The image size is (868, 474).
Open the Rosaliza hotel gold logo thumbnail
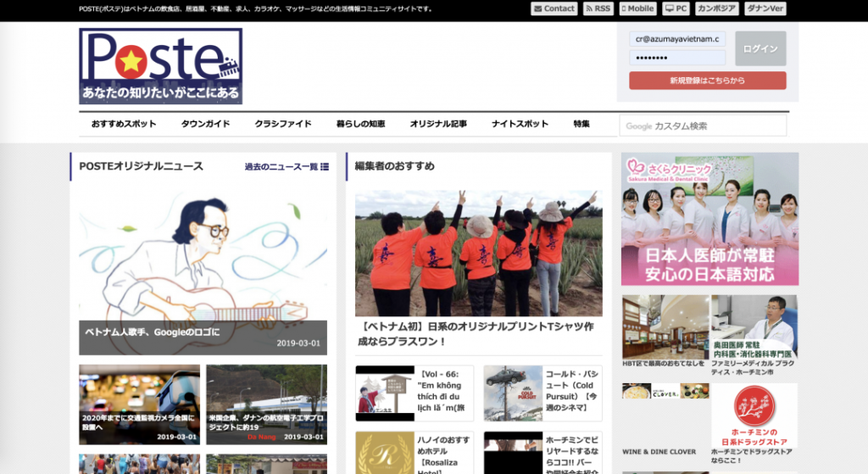[x=385, y=453]
